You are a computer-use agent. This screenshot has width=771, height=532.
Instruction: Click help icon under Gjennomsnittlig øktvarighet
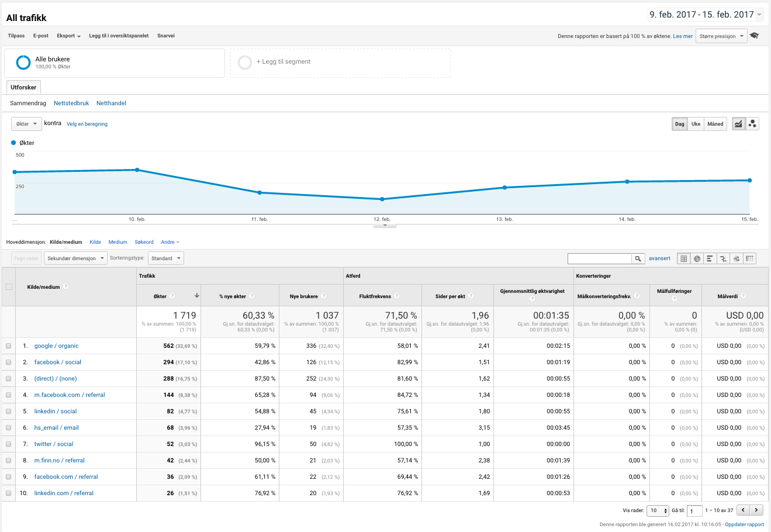pos(533,299)
